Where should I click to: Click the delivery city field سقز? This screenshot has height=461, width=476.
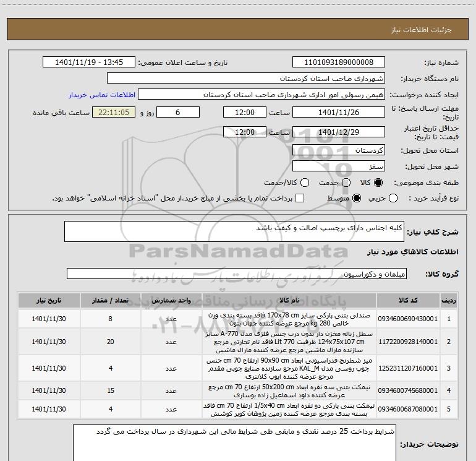pos(339,166)
